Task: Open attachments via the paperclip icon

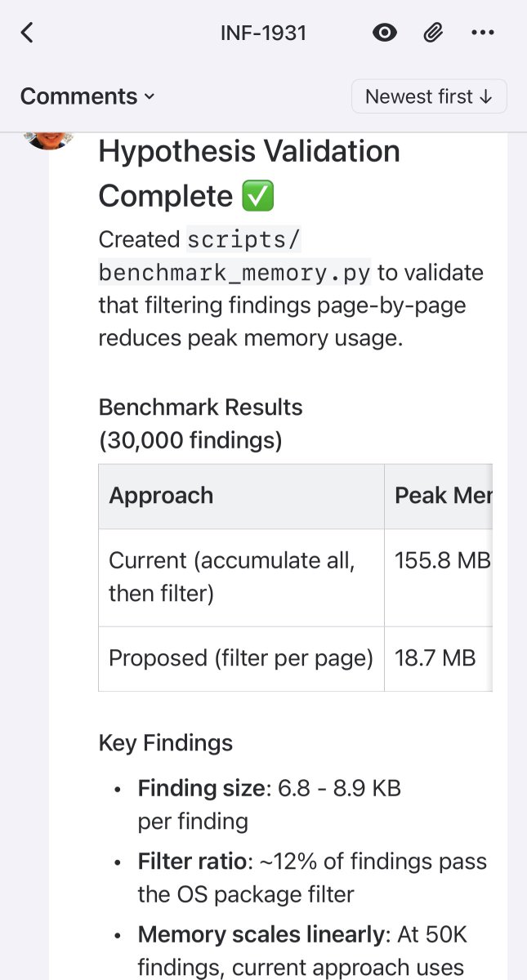Action: point(433,33)
